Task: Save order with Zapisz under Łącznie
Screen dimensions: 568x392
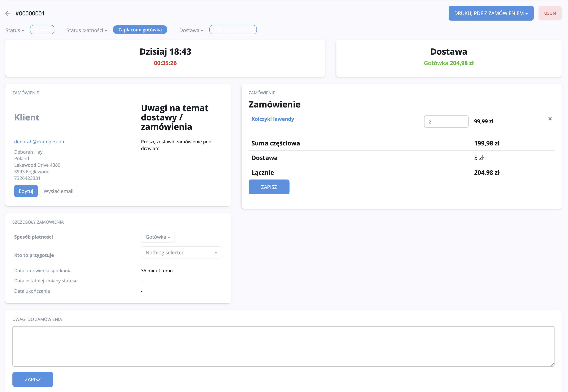Action: click(269, 187)
